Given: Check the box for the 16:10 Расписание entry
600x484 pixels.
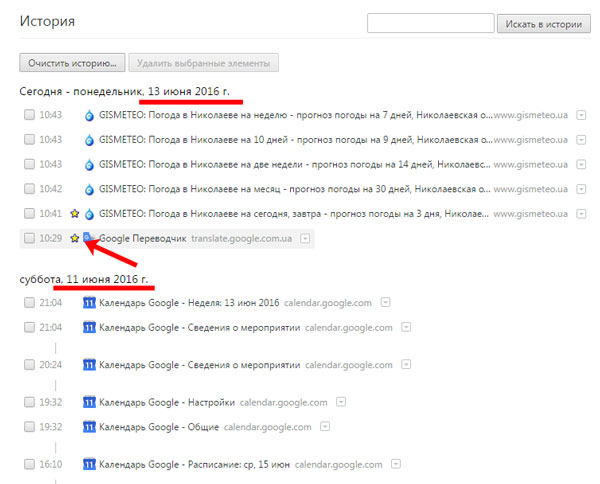Looking at the screenshot, I should pyautogui.click(x=29, y=465).
